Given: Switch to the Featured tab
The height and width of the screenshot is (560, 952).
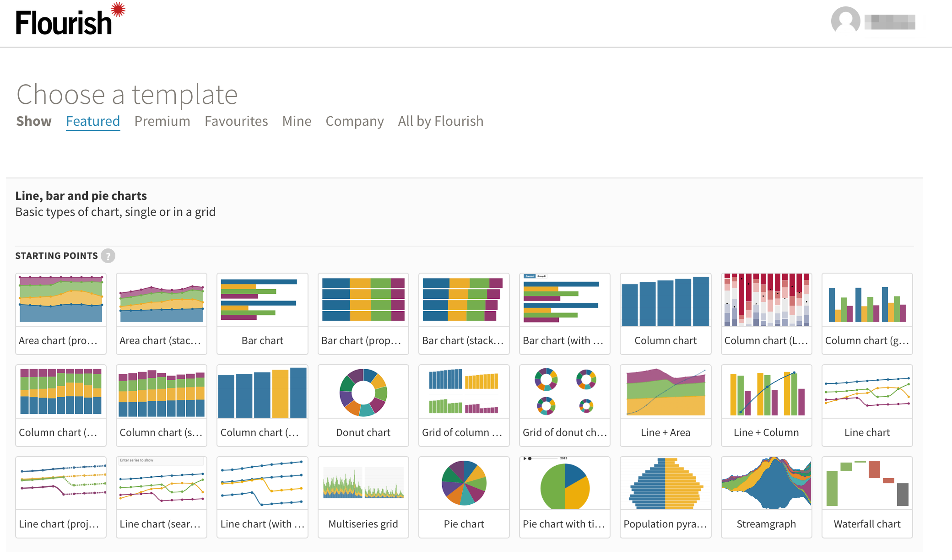Looking at the screenshot, I should point(93,121).
